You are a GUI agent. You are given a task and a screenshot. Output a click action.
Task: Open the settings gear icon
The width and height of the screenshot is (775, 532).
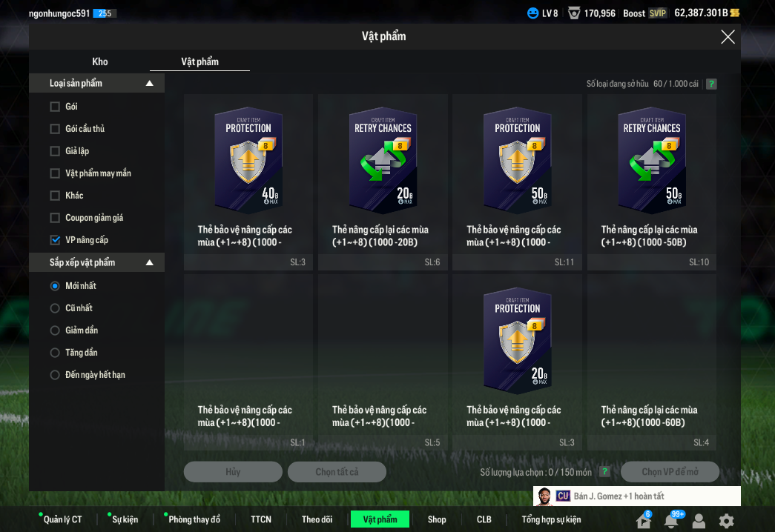tap(726, 521)
